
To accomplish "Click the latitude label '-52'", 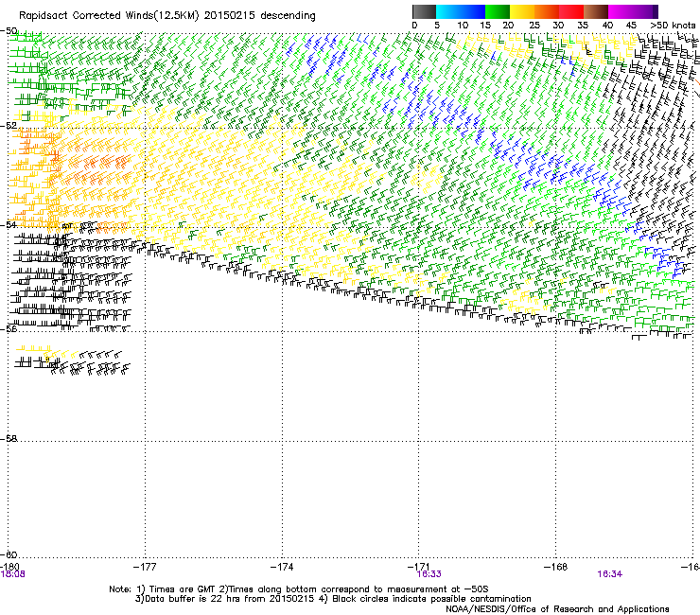I will (x=9, y=125).
